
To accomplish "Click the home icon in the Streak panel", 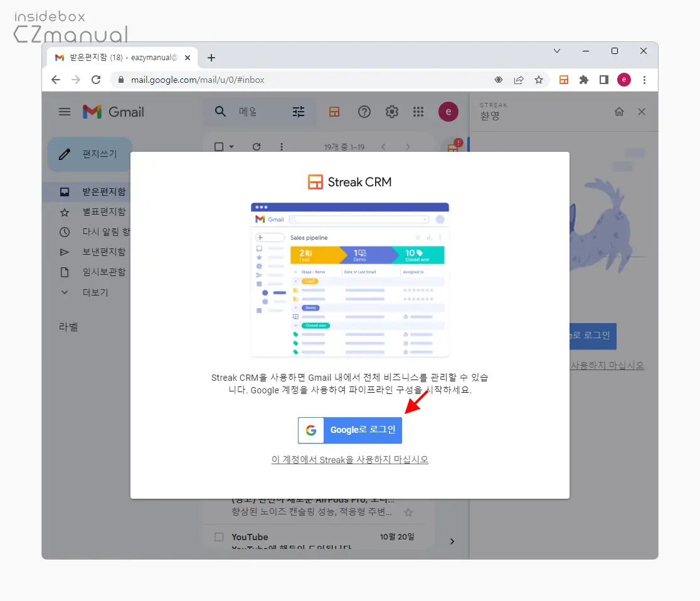I will [x=619, y=112].
